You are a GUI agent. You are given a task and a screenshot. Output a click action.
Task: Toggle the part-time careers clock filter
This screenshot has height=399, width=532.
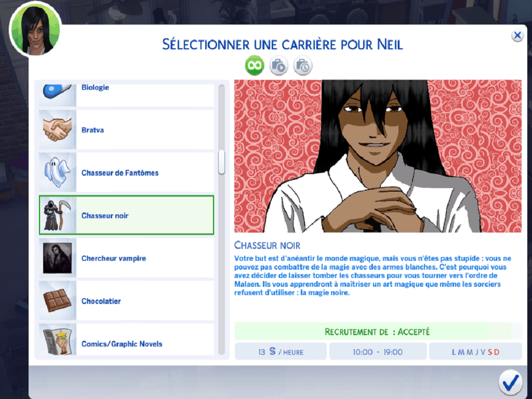(x=303, y=66)
